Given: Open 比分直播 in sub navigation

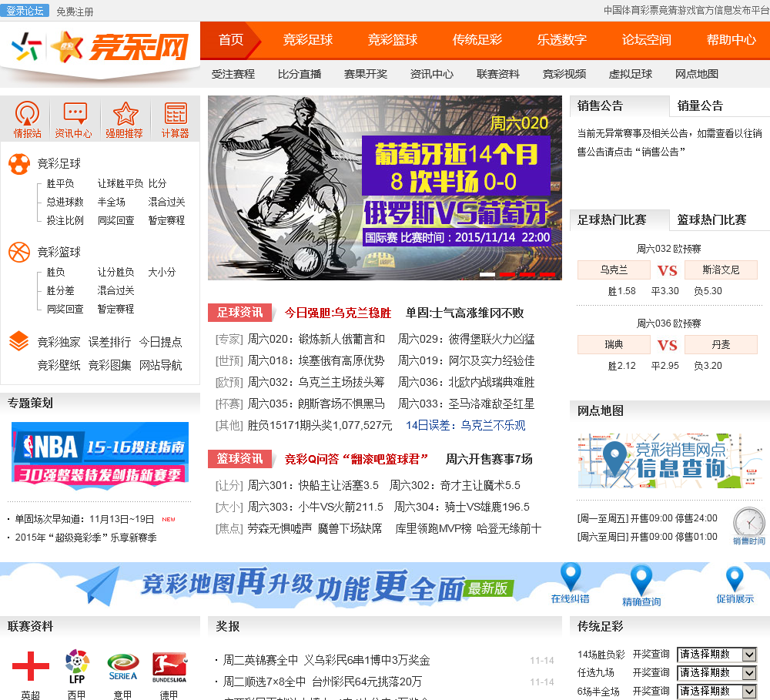Looking at the screenshot, I should [300, 74].
